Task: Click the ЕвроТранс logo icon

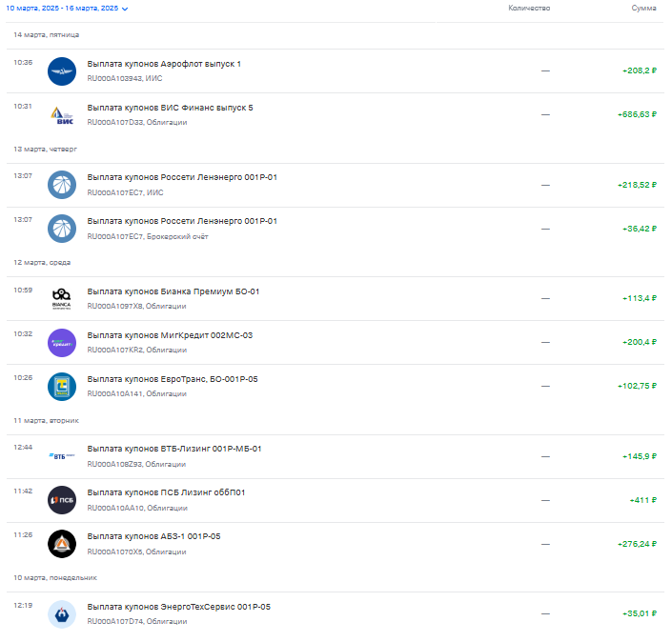Action: [x=62, y=387]
